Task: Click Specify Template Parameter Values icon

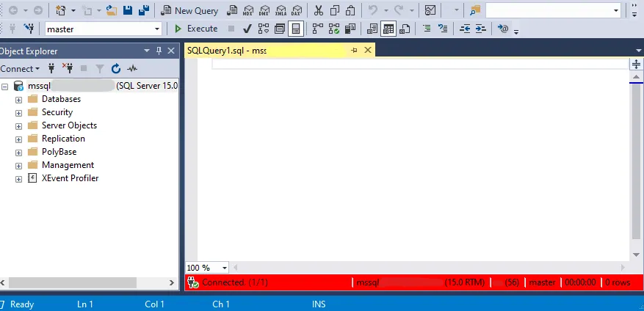Action: click(503, 29)
